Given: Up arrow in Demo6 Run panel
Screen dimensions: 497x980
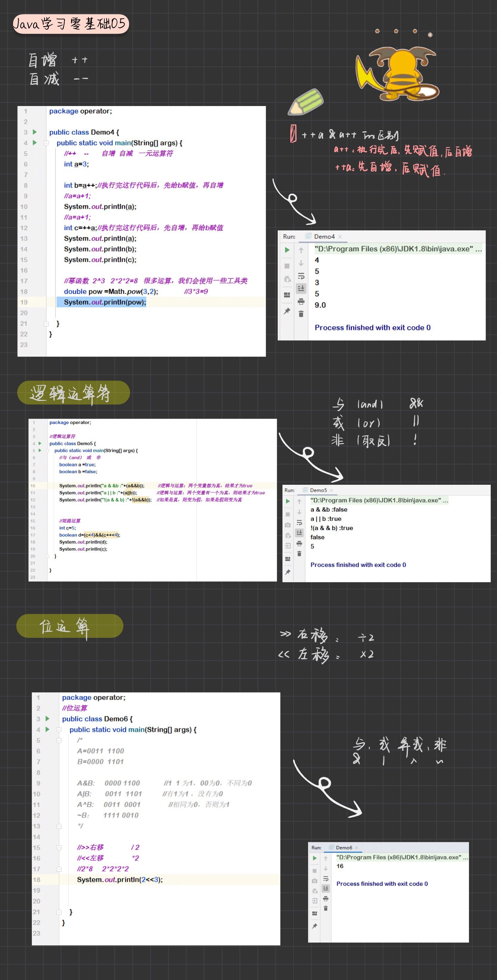Looking at the screenshot, I should [x=326, y=859].
